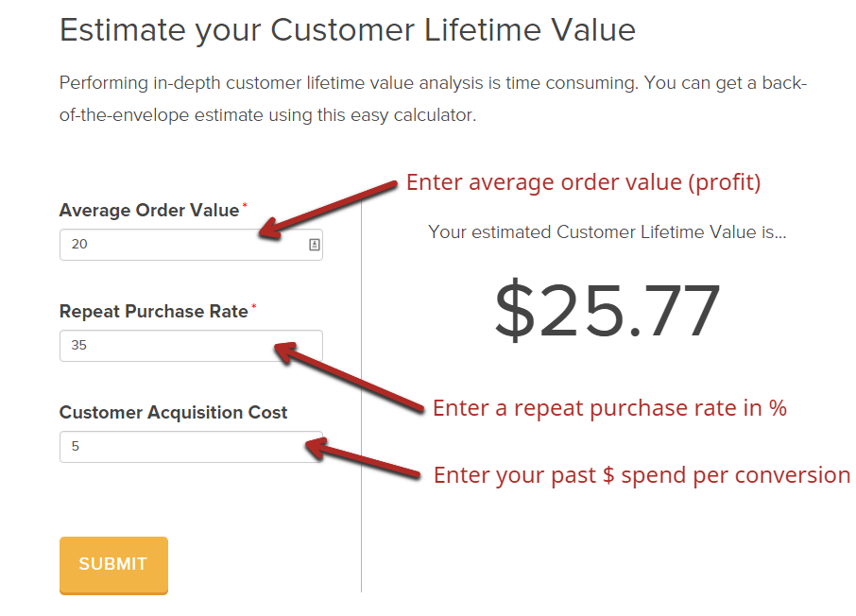Click the autofill contact icon in Average Order Value
The width and height of the screenshot is (856, 616).
[315, 245]
